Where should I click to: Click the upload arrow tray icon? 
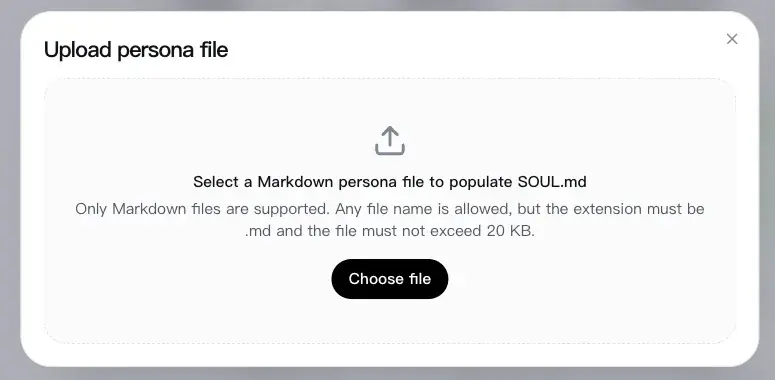point(390,140)
